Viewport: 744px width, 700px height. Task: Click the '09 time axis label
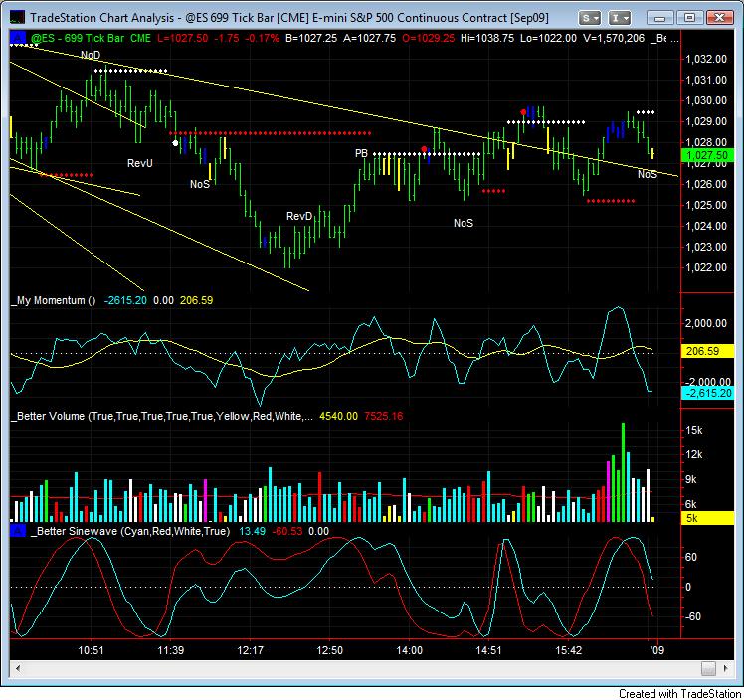657,650
